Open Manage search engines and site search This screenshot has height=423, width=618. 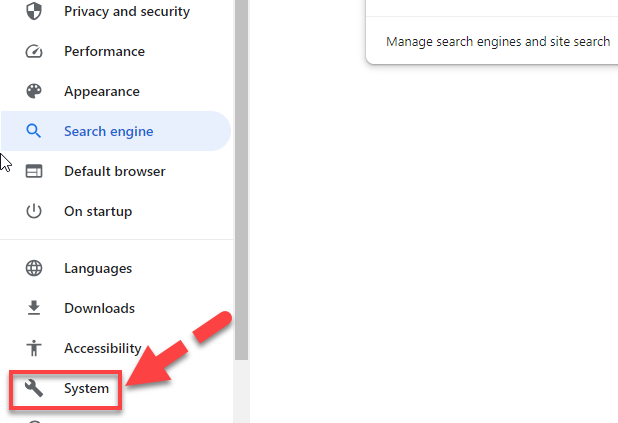pyautogui.click(x=498, y=41)
